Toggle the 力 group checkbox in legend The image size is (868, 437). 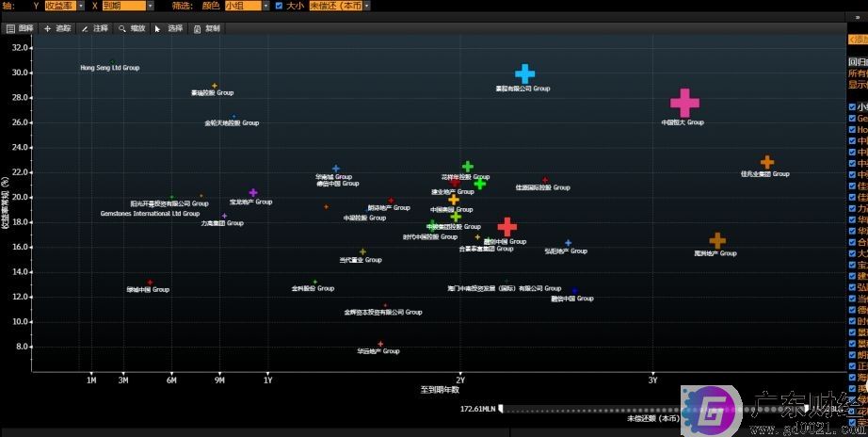coord(852,208)
